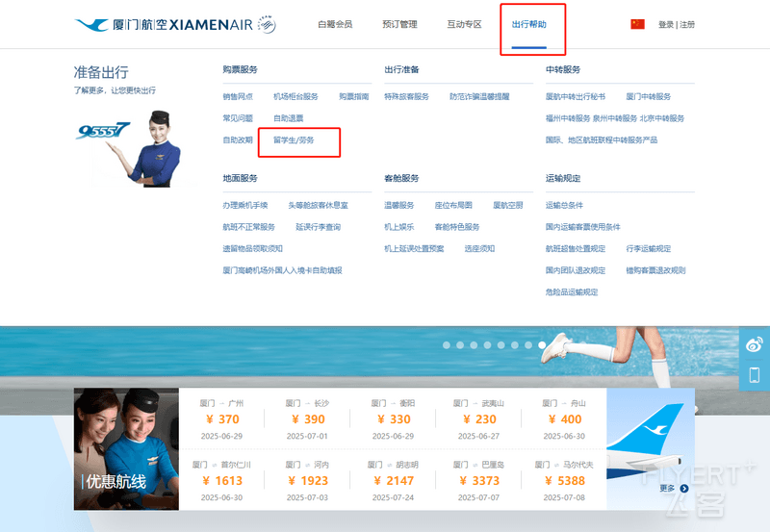Open 航班不正常服务 link
Image resolution: width=770 pixels, height=532 pixels.
(248, 227)
